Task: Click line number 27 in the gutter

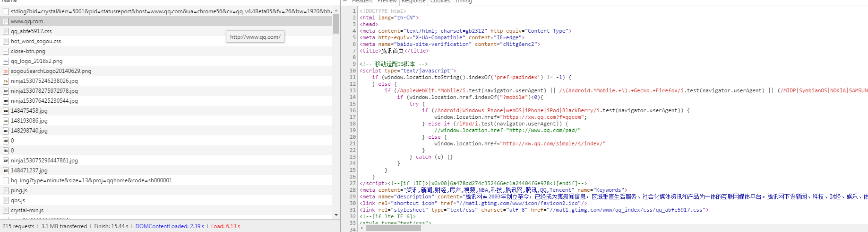Action: point(352,183)
